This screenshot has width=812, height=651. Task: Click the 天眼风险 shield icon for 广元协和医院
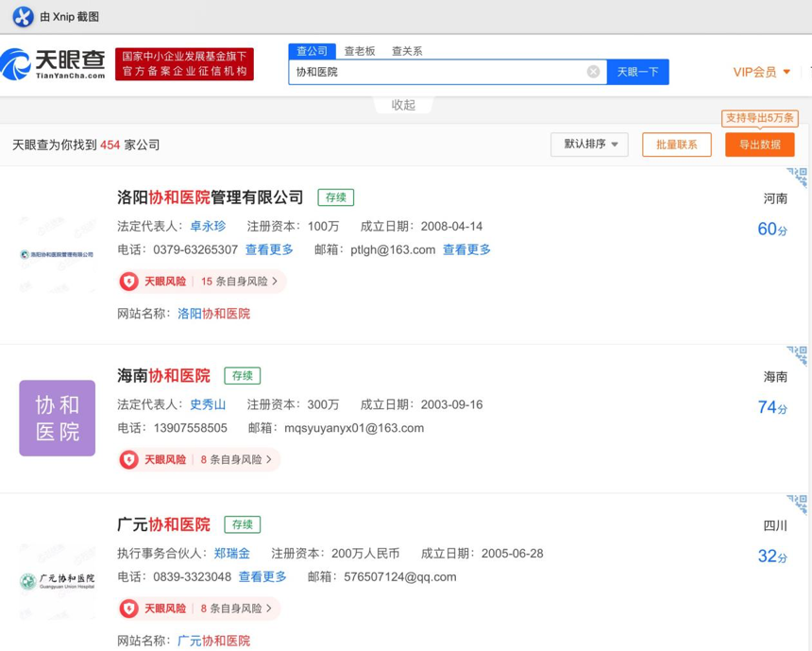[129, 608]
